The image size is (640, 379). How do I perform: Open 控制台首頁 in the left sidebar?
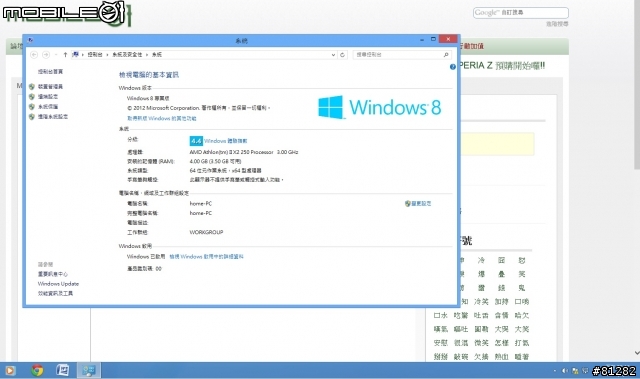tap(50, 72)
